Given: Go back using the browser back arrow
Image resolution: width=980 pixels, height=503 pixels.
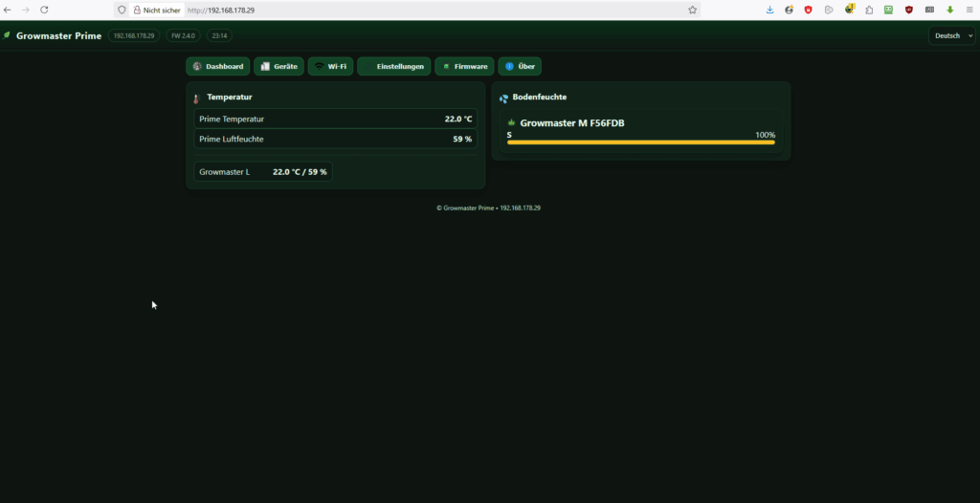Looking at the screenshot, I should (8, 10).
